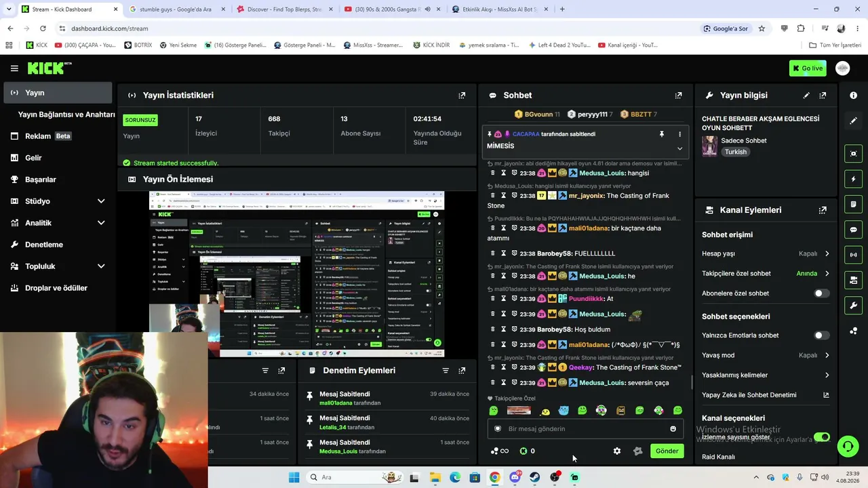This screenshot has width=868, height=488.
Task: Toggle Yalnızca Emotlarla sohbet switch
Action: point(821,335)
